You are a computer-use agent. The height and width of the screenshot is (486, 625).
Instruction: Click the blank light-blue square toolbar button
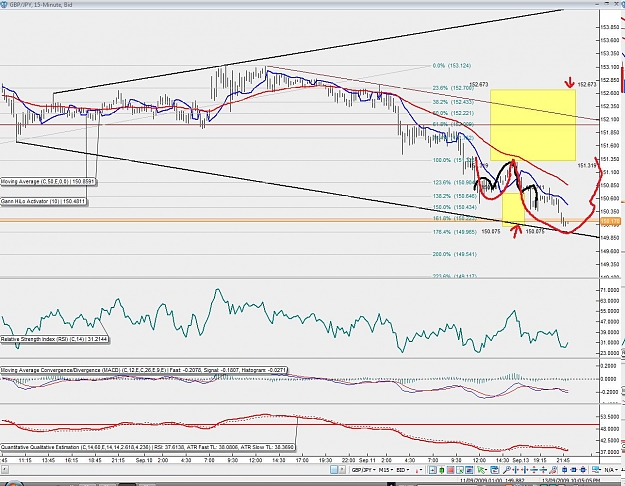(334, 470)
